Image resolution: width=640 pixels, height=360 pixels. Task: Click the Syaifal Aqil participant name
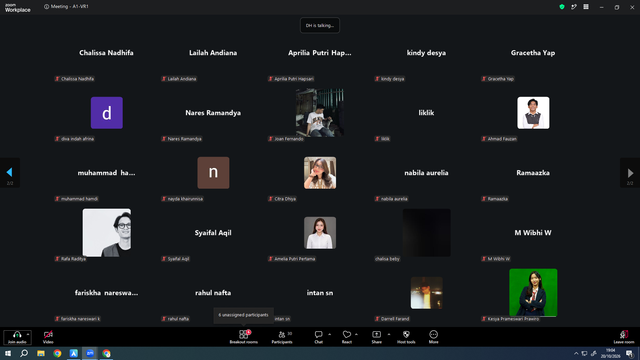[213, 233]
